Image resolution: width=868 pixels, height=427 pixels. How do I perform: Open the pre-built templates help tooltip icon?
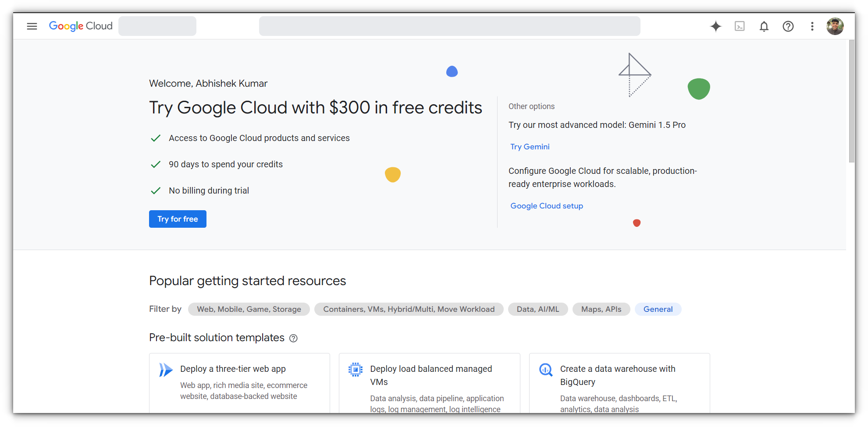[x=293, y=338]
